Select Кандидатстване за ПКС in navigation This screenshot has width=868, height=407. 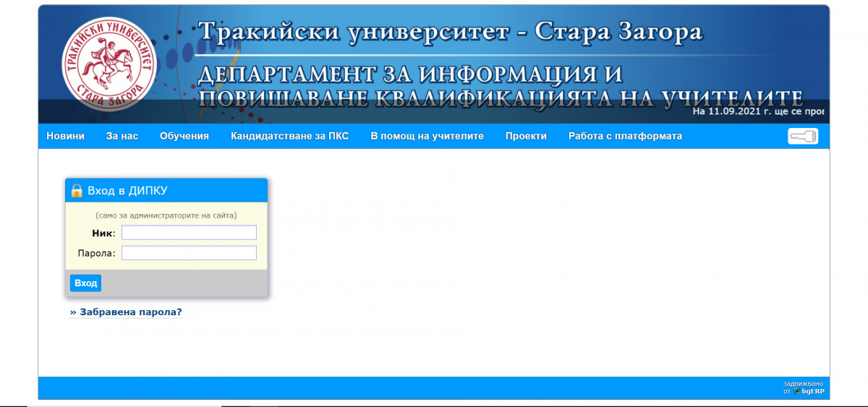pyautogui.click(x=290, y=136)
